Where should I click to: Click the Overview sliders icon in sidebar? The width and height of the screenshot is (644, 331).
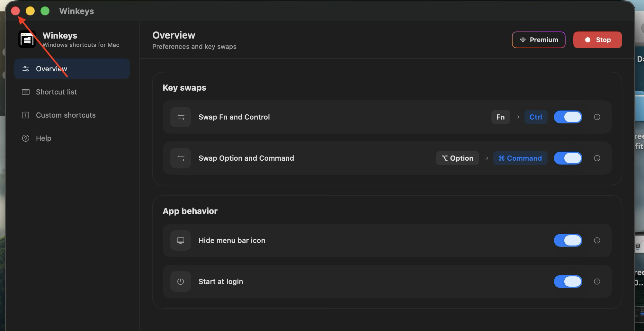click(26, 69)
